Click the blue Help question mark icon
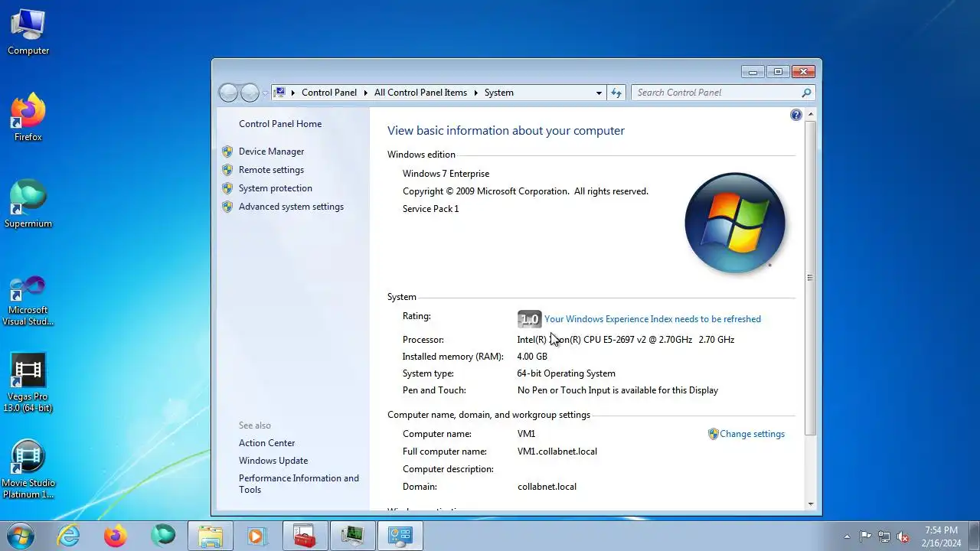This screenshot has width=980, height=551. (x=796, y=115)
